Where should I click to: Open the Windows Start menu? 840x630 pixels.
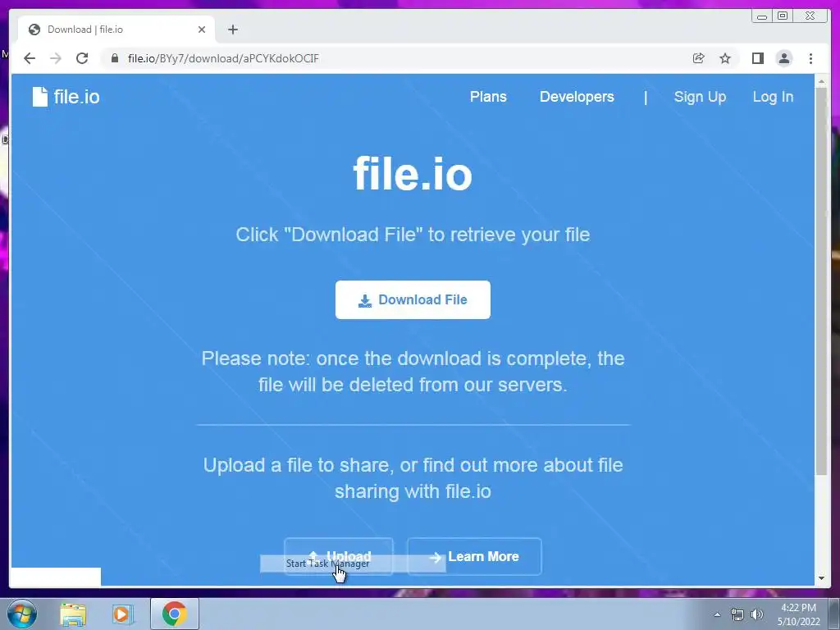tap(22, 614)
